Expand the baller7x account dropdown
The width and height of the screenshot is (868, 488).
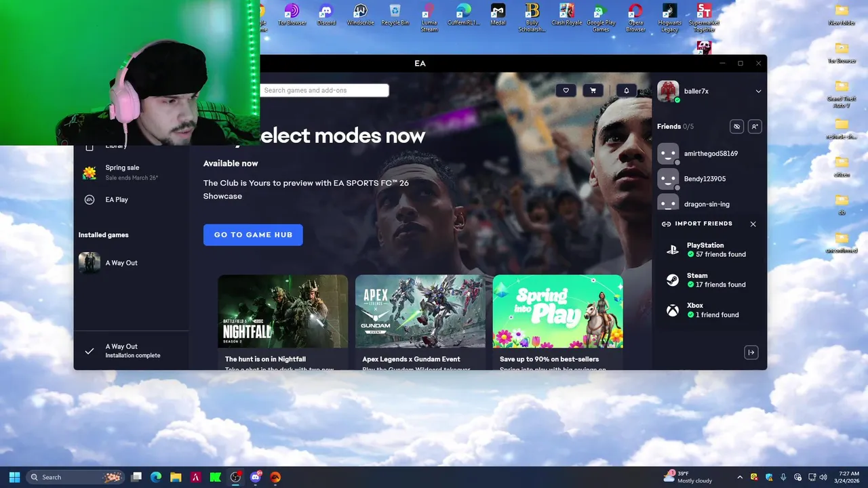tap(758, 91)
